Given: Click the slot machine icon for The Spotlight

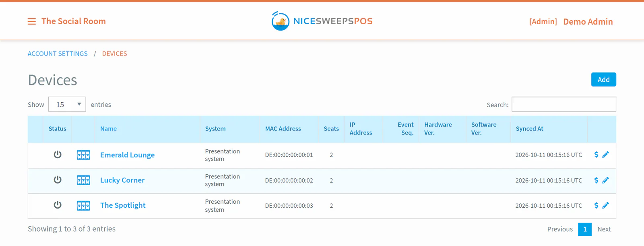Looking at the screenshot, I should pos(83,205).
